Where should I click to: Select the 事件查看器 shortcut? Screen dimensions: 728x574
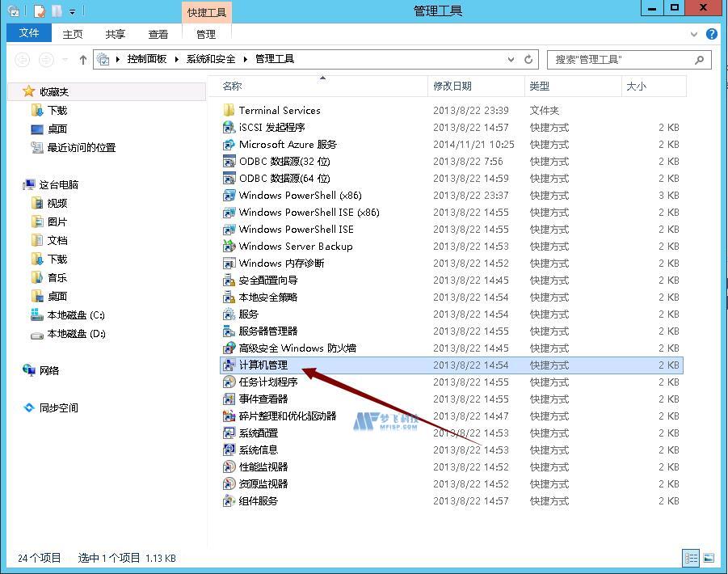pos(260,399)
